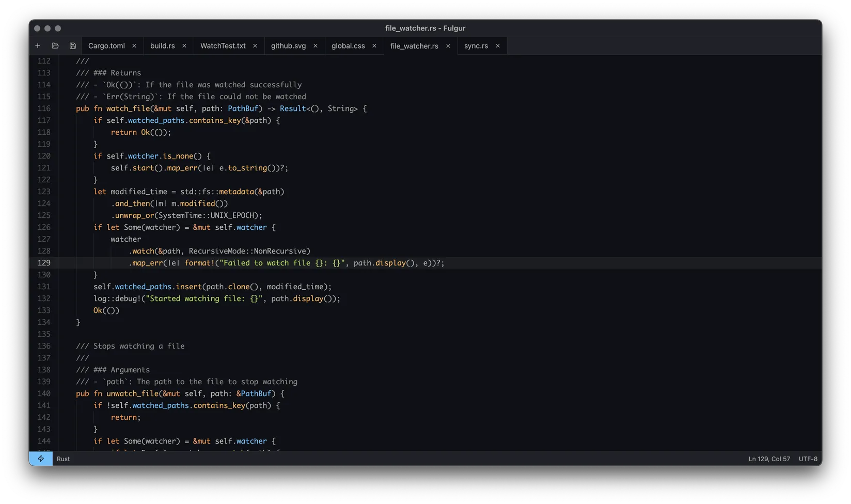This screenshot has width=851, height=504.
Task: Switch to the Cargo.toml tab
Action: pyautogui.click(x=106, y=46)
